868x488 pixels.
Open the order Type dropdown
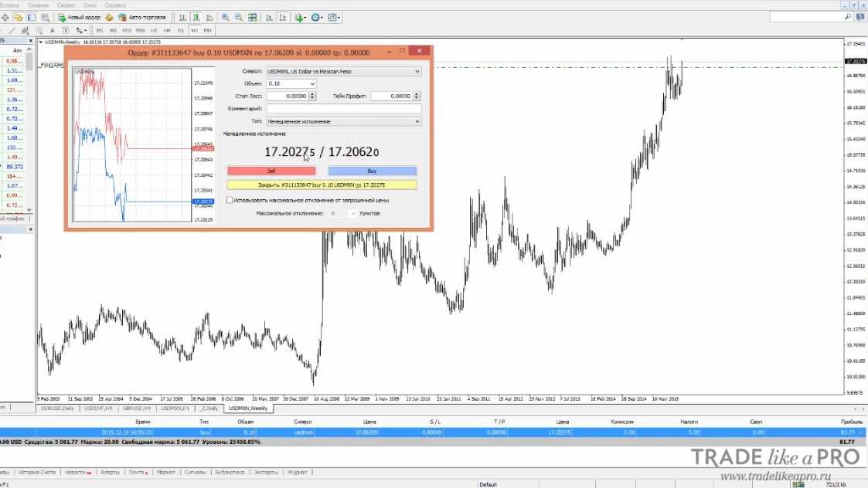click(343, 121)
